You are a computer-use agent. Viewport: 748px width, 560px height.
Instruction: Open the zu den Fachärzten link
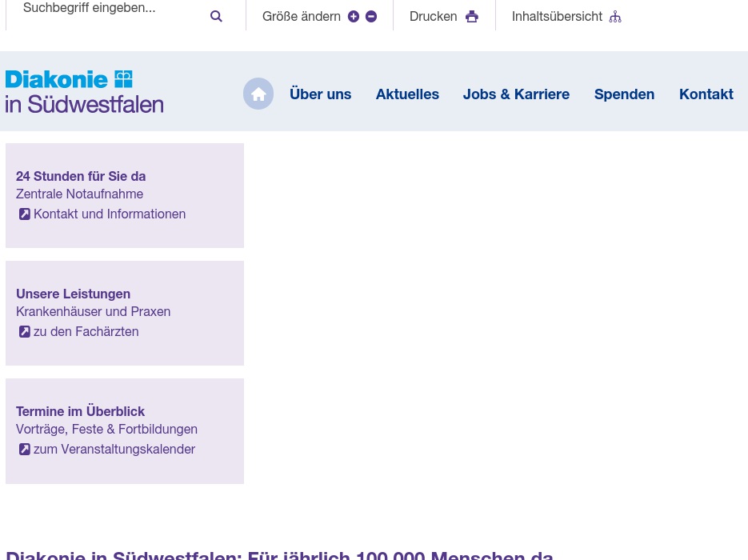click(86, 332)
